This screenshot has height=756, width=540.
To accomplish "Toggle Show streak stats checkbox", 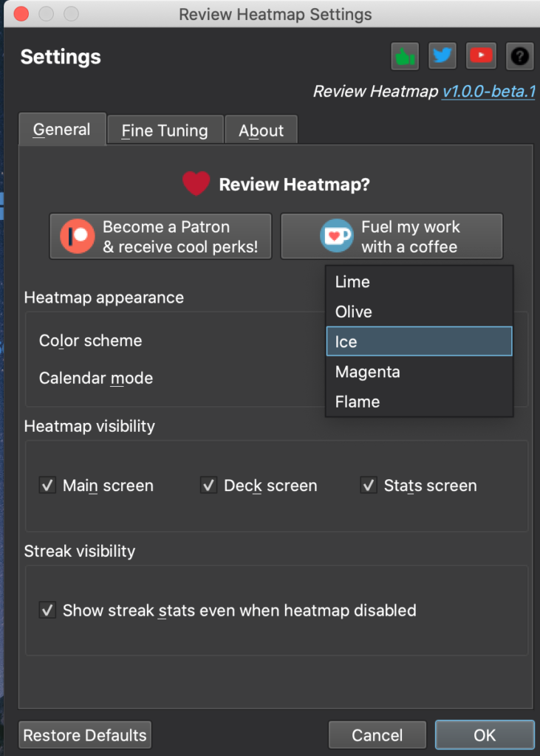I will (x=47, y=611).
